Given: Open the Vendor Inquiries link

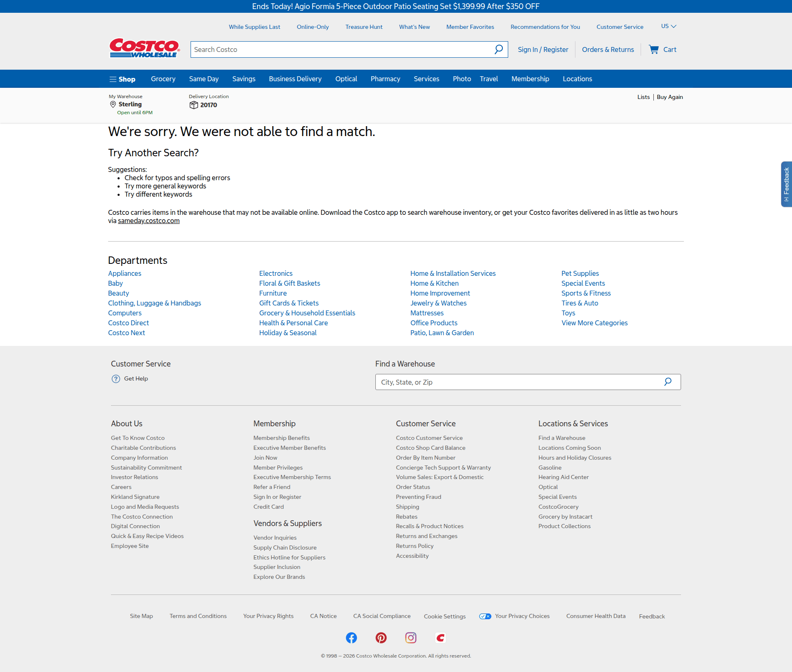Looking at the screenshot, I should coord(275,538).
